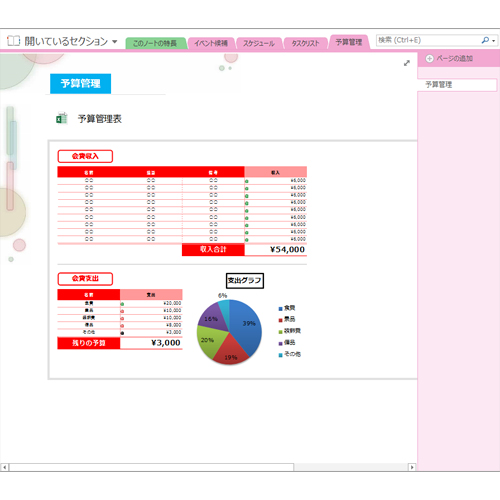Click the search magnifier icon
500x500 pixels.
485,40
